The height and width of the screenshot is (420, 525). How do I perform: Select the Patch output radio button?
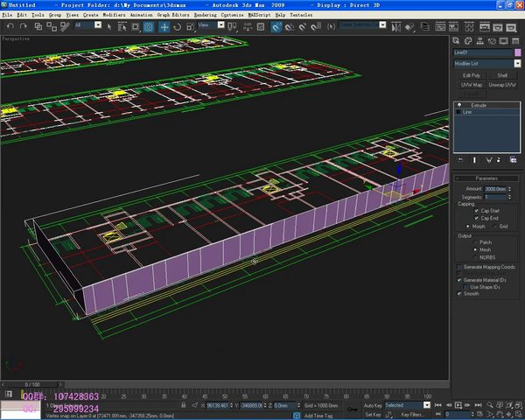(x=475, y=242)
